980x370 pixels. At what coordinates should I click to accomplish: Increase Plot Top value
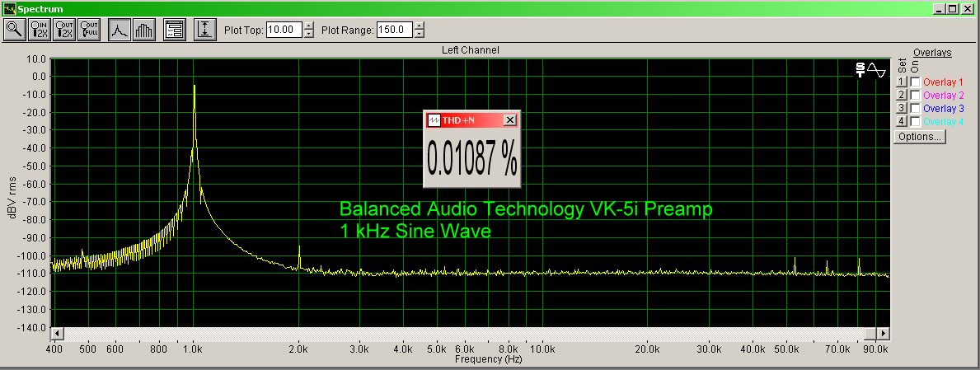pyautogui.click(x=309, y=26)
